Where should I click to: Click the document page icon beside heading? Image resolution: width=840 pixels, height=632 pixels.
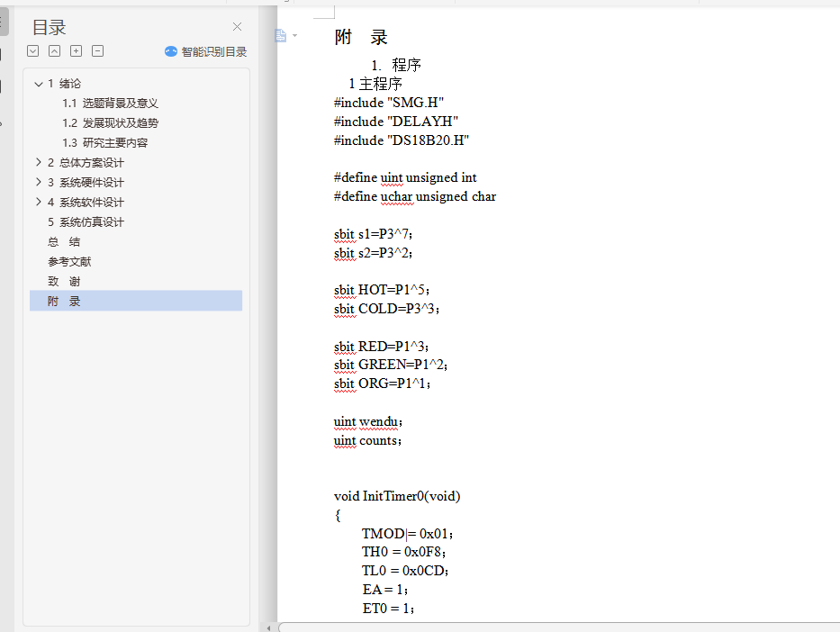click(x=280, y=36)
